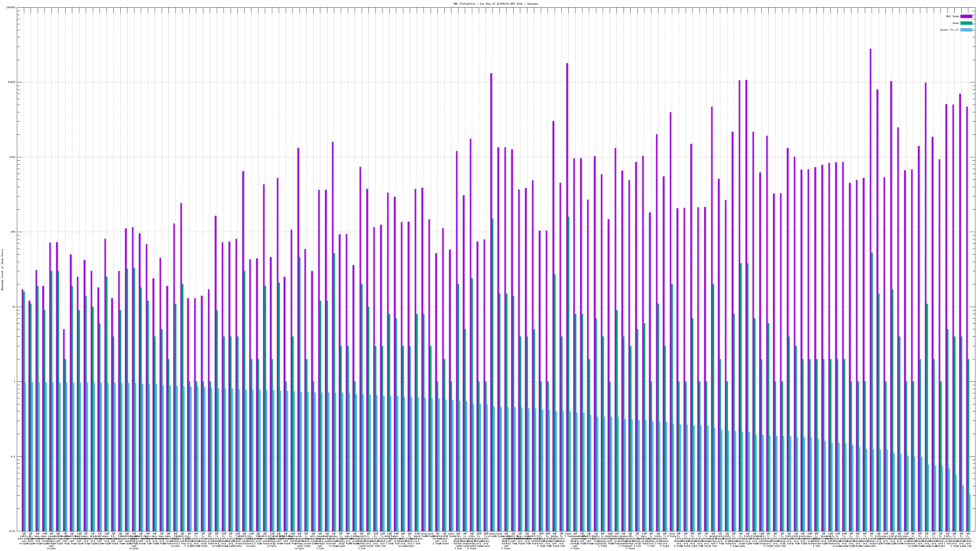Click the light blue Score legend swatch
This screenshot has height=551, width=980.
click(966, 30)
